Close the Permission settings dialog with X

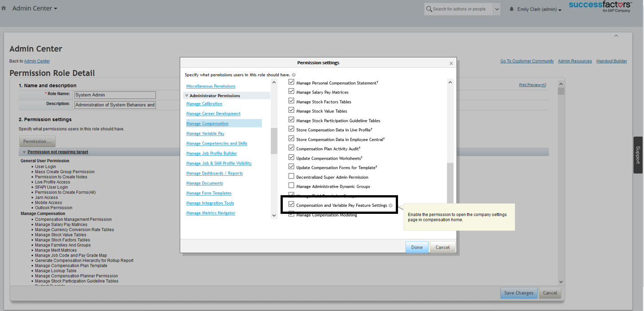pos(451,63)
